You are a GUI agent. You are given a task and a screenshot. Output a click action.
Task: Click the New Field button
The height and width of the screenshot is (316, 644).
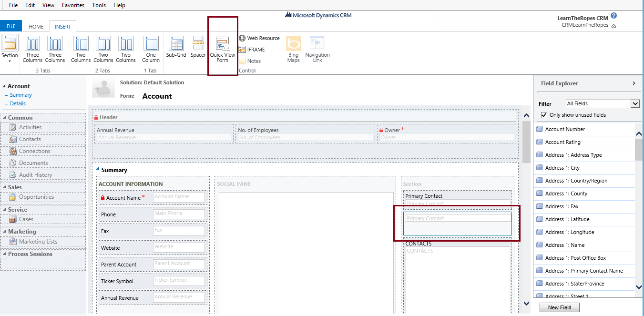click(559, 307)
